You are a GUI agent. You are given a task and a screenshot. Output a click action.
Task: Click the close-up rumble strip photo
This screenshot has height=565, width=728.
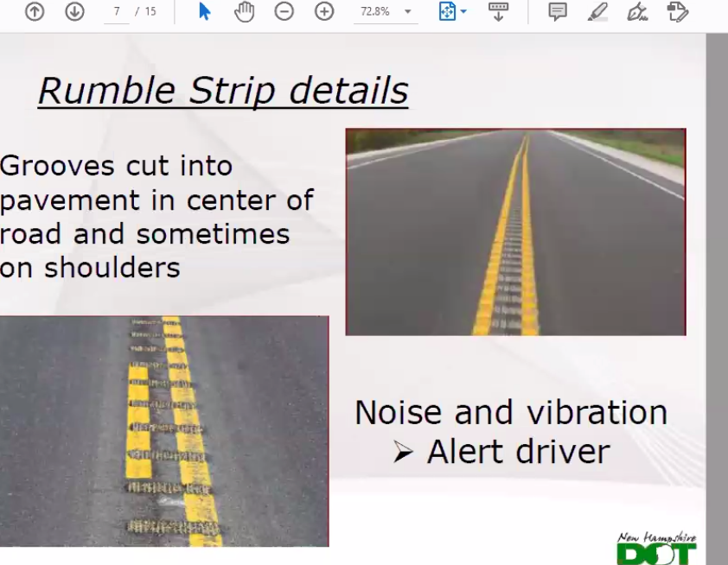coord(164,431)
